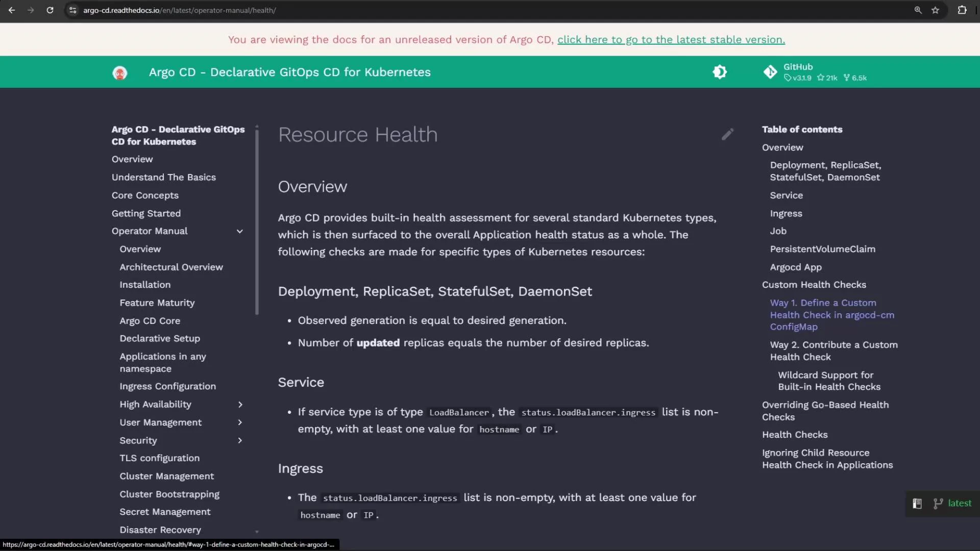Open Secret Management page

(165, 512)
